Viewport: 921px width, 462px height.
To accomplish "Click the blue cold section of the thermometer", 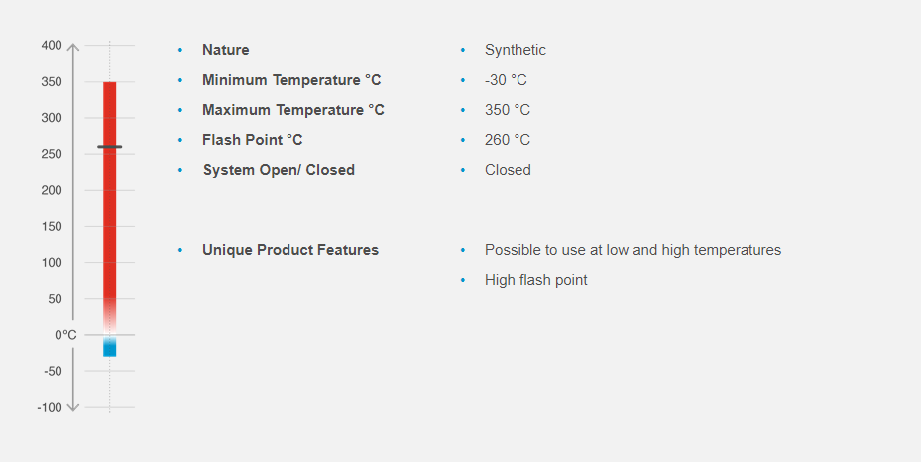I will (109, 347).
